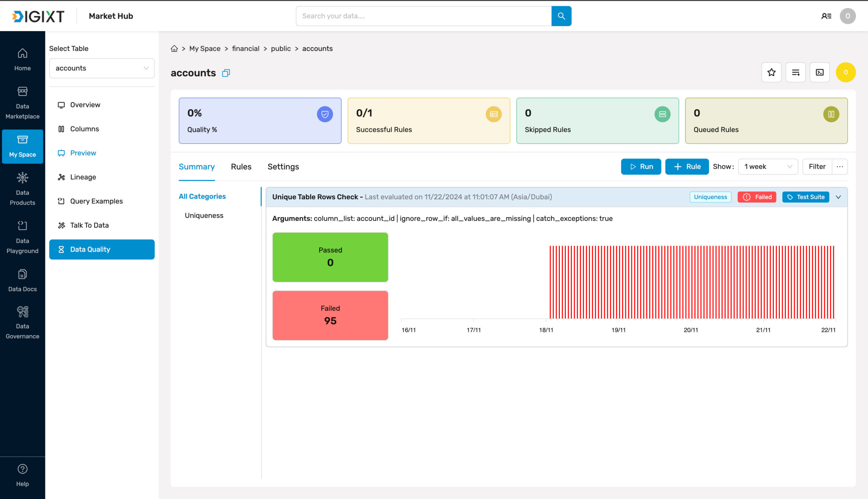Click the Unique Table Rows Check title
The height and width of the screenshot is (499, 868).
point(315,197)
